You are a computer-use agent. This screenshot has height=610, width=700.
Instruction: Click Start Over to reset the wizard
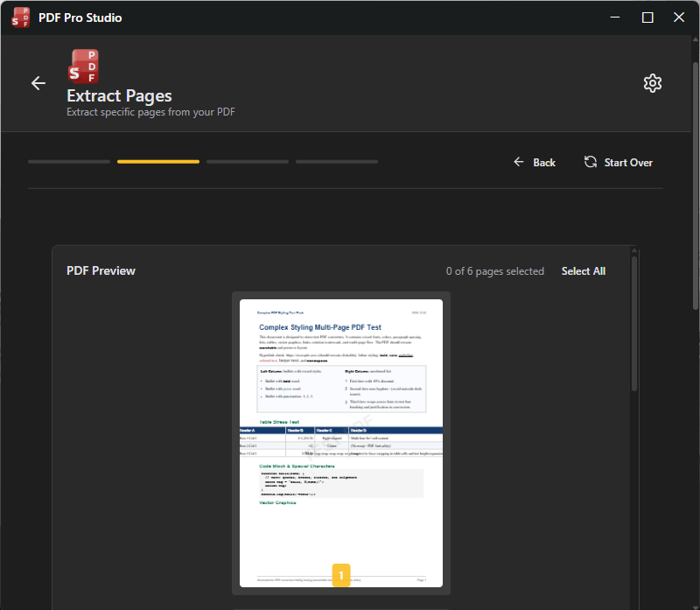point(619,163)
